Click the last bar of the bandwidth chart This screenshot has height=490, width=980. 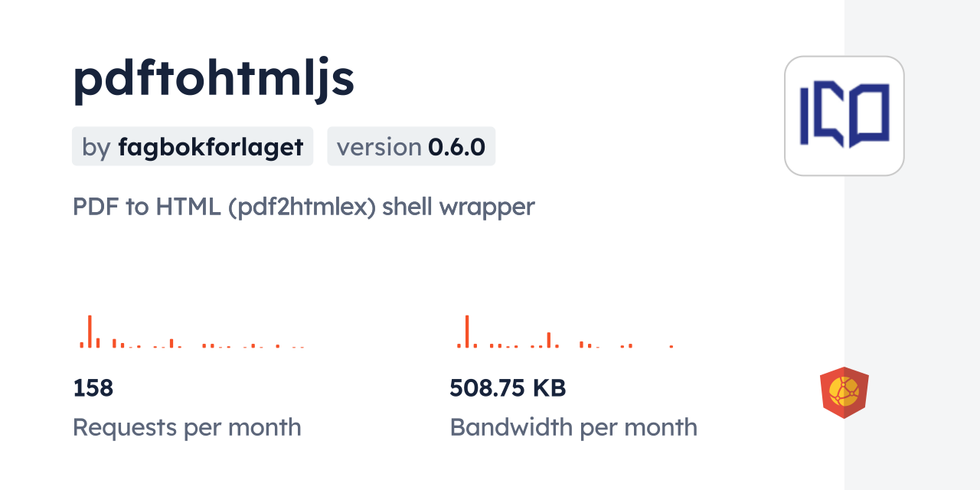671,346
